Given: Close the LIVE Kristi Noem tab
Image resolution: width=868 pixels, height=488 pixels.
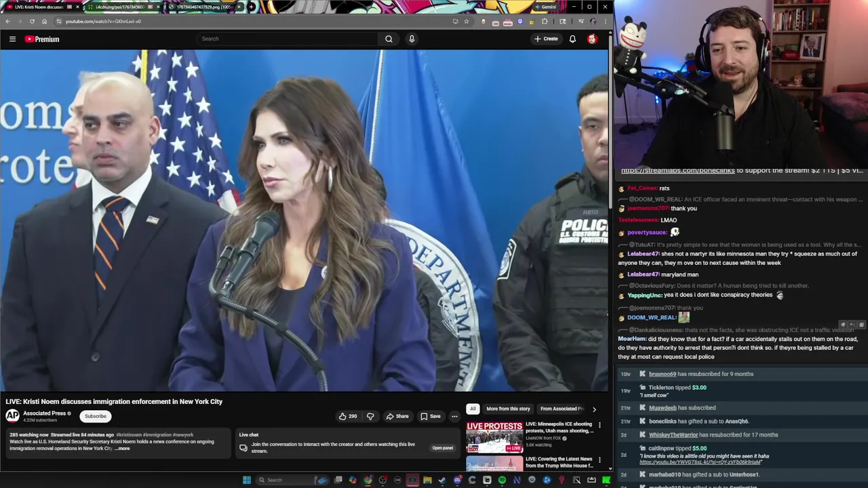Looking at the screenshot, I should pyautogui.click(x=77, y=7).
